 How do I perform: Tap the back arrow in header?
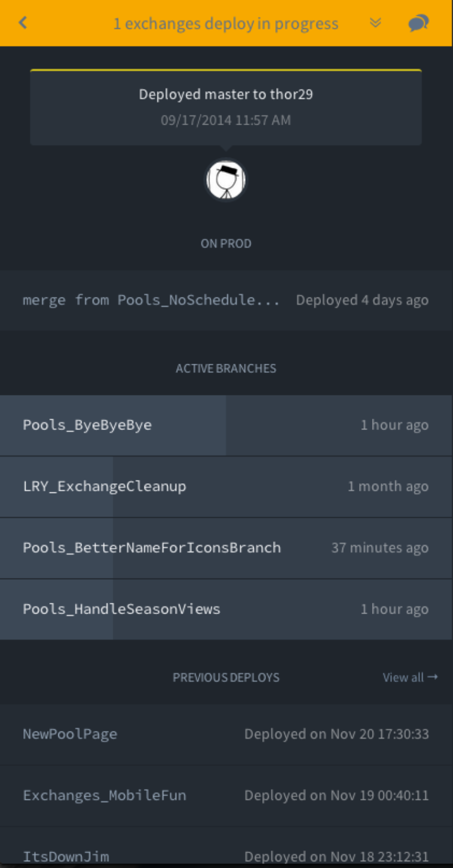23,23
